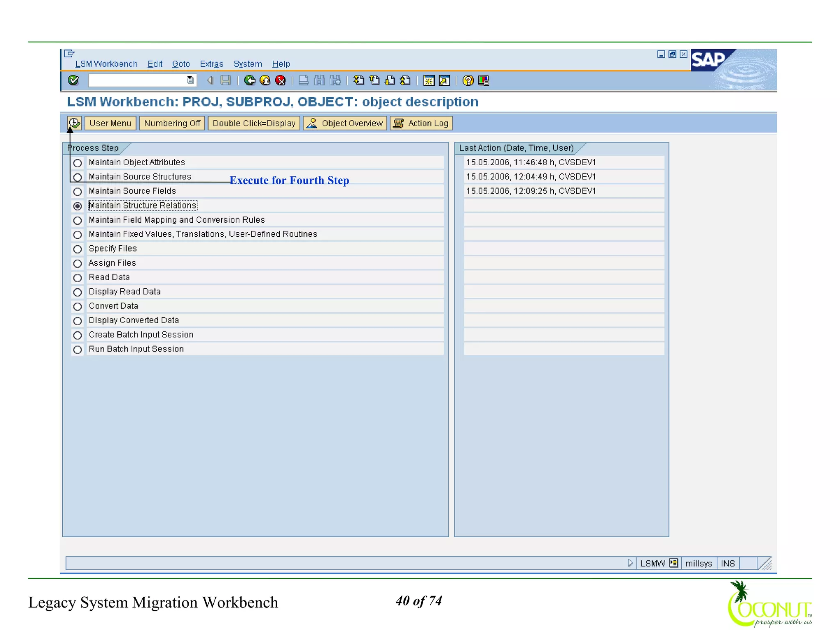This screenshot has width=840, height=630.
Task: Click the Find Next binoculars icon
Action: click(x=335, y=80)
